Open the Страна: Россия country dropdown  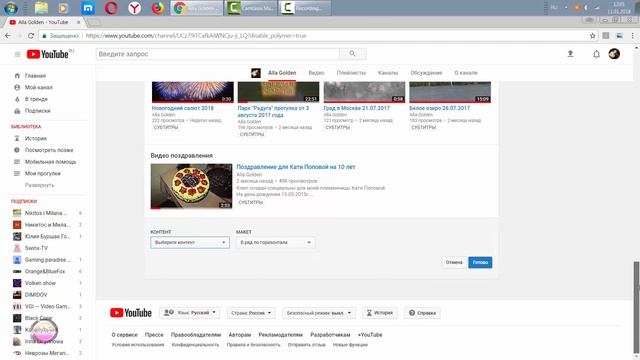[x=251, y=313]
